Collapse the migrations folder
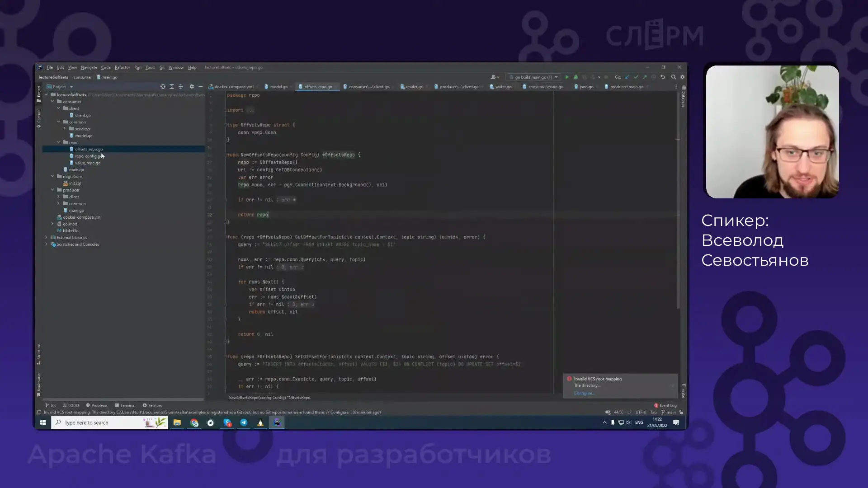This screenshot has width=868, height=488. pos(52,176)
